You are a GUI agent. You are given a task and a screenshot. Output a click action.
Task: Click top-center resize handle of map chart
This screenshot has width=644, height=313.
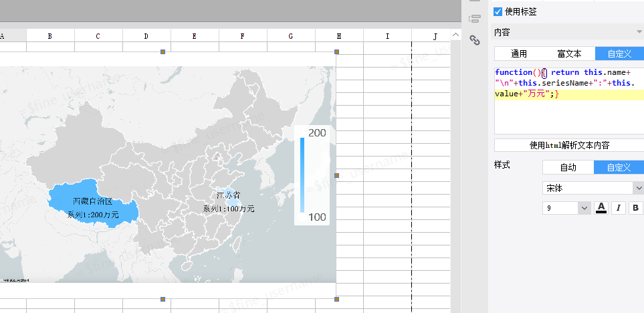[x=163, y=52]
